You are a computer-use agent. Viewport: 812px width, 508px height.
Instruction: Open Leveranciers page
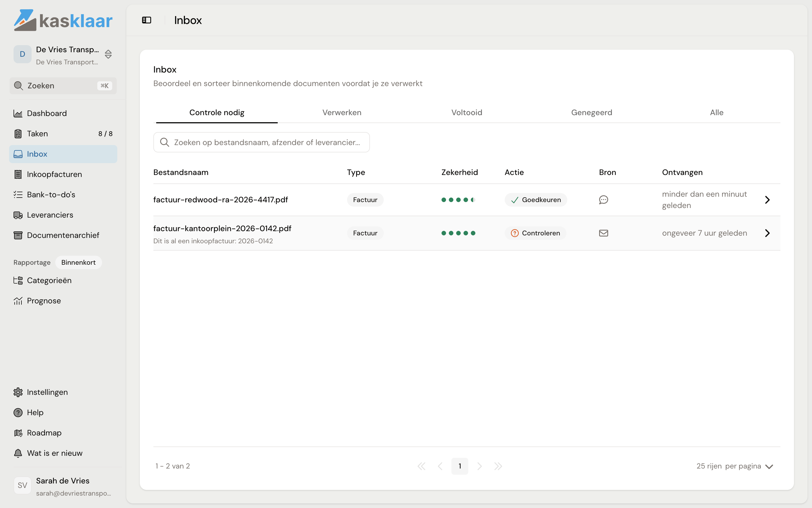point(63,215)
